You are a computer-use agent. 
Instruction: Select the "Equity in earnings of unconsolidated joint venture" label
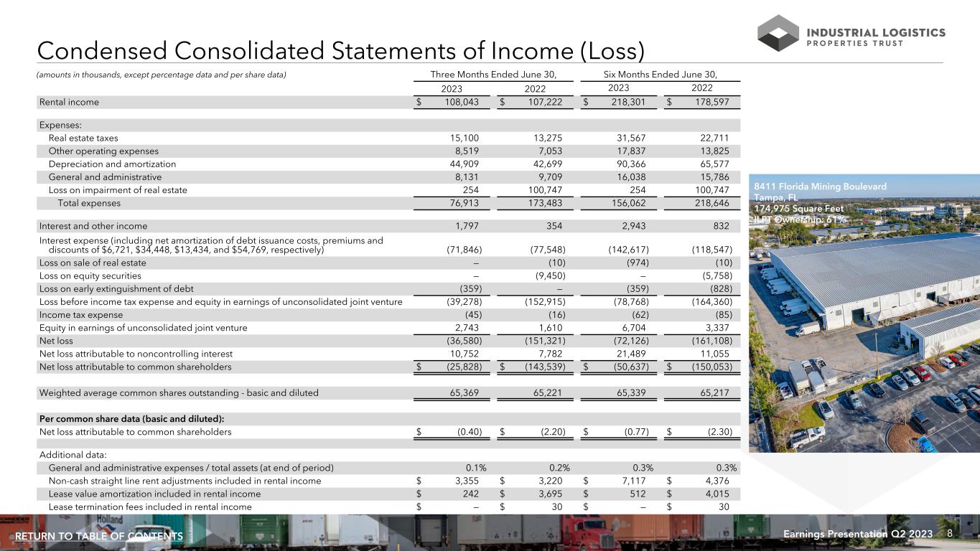[144, 328]
